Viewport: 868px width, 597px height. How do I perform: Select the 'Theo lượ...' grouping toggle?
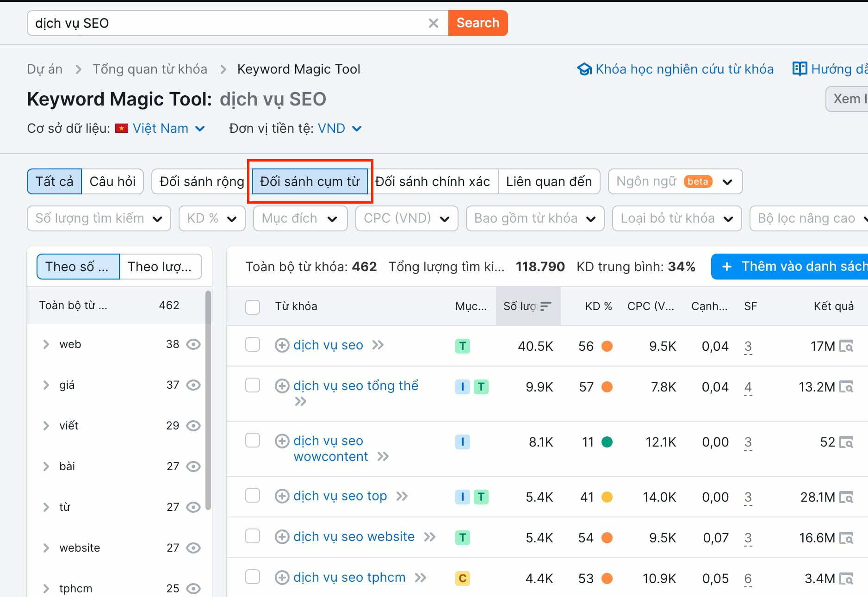tap(160, 267)
